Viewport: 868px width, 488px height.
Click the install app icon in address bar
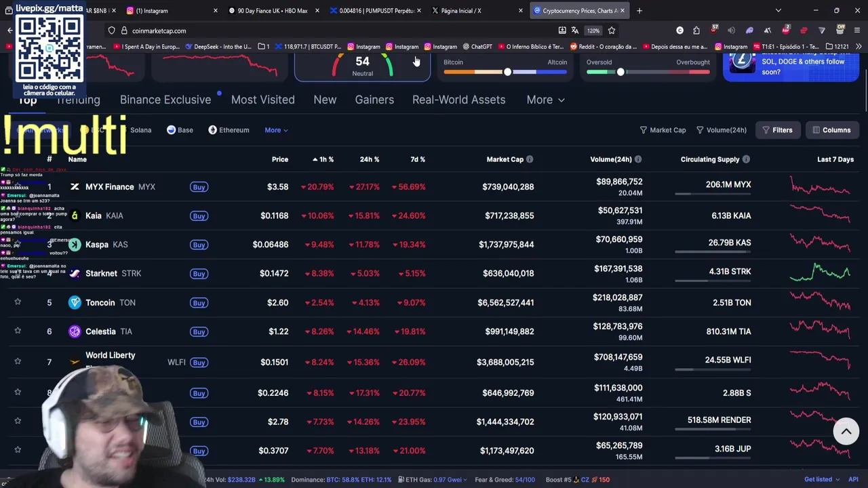pos(562,30)
